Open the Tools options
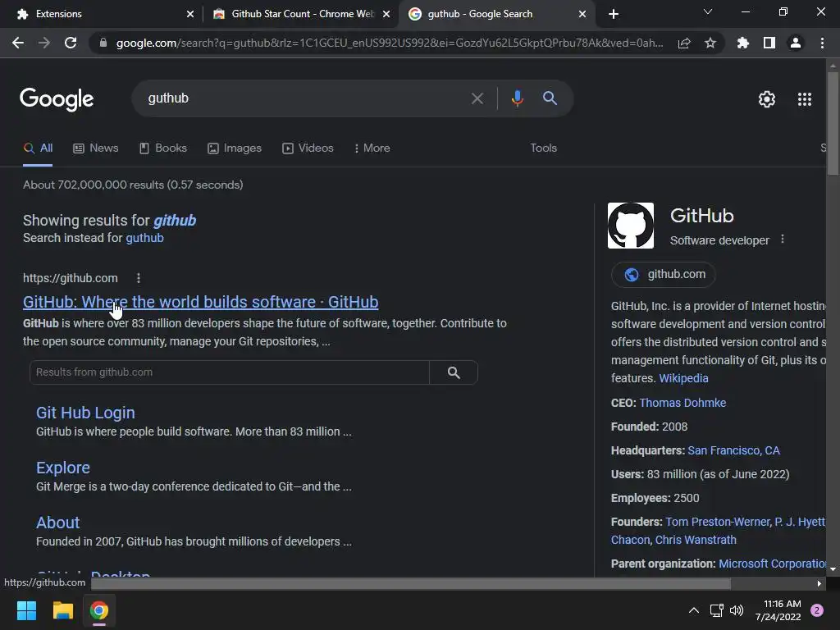 pyautogui.click(x=543, y=148)
